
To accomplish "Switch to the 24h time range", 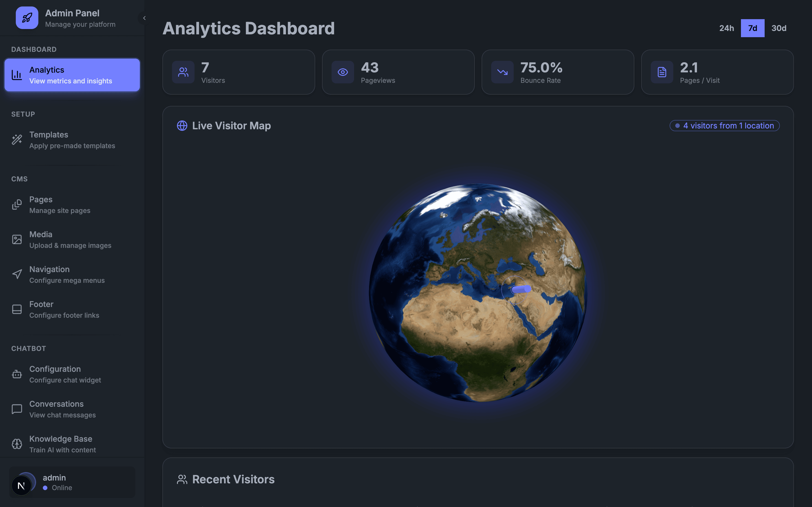I will [727, 28].
